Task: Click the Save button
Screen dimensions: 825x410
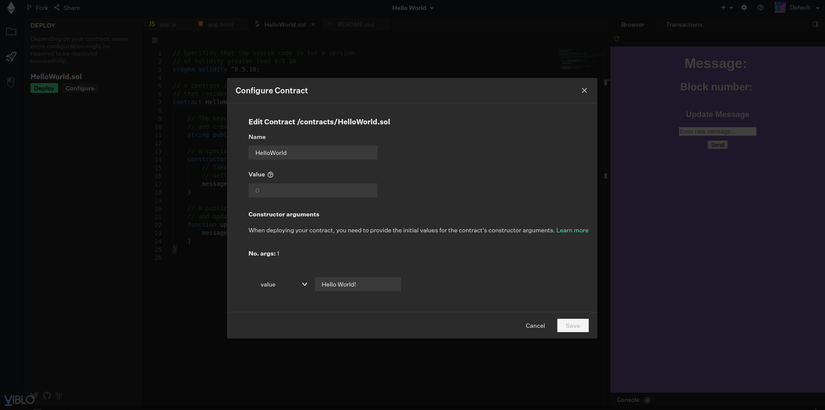Action: pyautogui.click(x=572, y=326)
